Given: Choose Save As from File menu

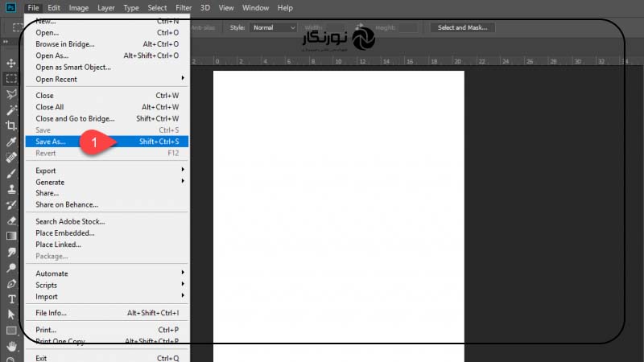Looking at the screenshot, I should point(107,142).
